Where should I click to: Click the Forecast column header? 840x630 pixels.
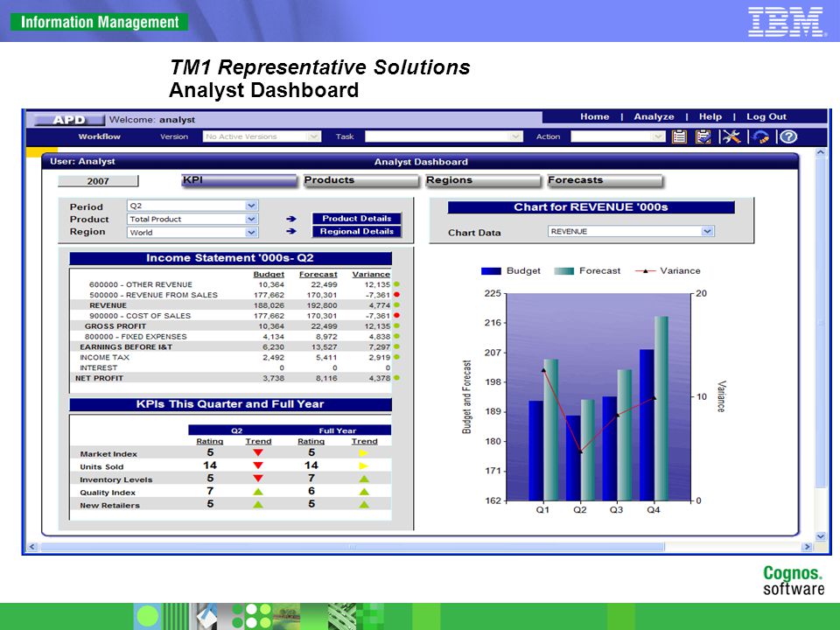[x=318, y=274]
